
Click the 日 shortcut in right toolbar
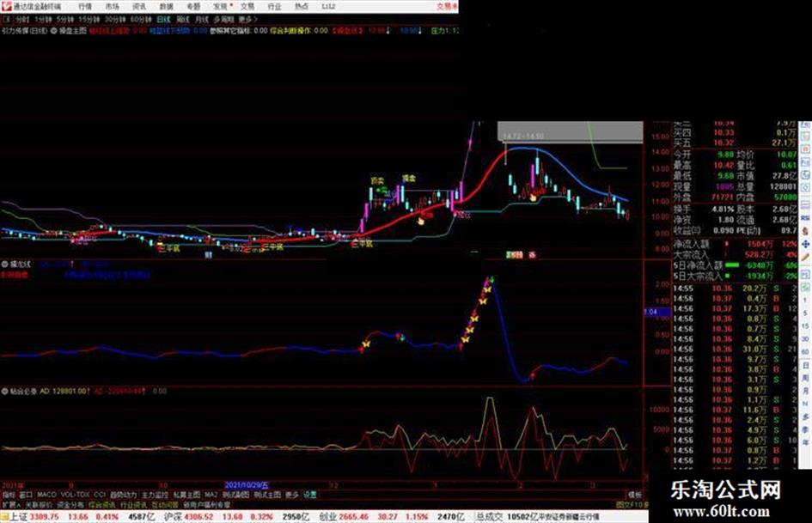click(805, 366)
